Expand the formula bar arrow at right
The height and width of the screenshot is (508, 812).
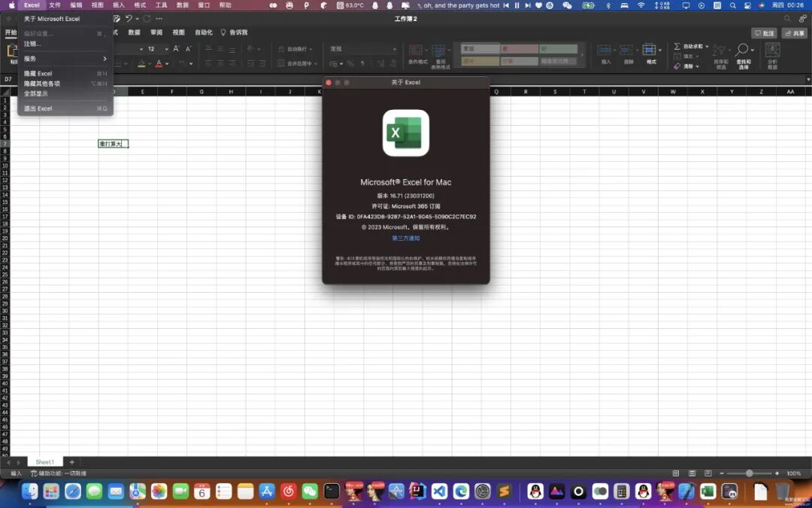(x=807, y=79)
